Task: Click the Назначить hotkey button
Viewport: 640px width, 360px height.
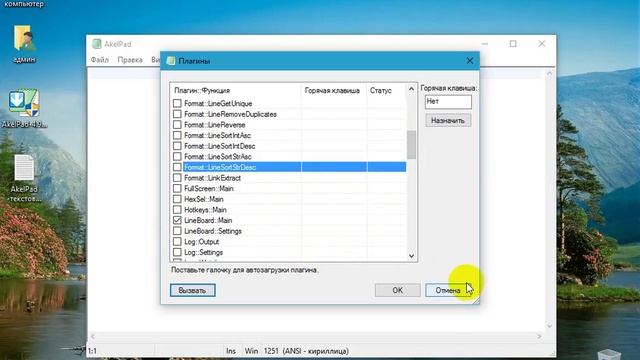Action: point(448,120)
